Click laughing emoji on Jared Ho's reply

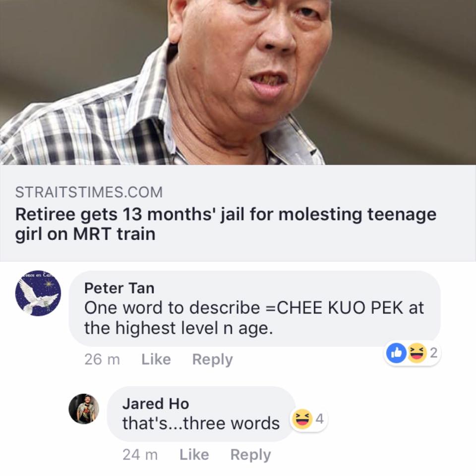click(302, 419)
